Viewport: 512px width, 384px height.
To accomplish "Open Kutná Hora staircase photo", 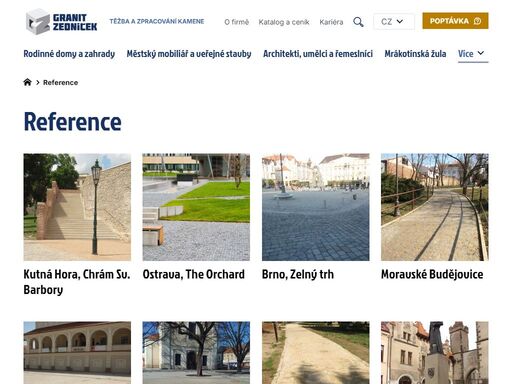I will click(77, 207).
